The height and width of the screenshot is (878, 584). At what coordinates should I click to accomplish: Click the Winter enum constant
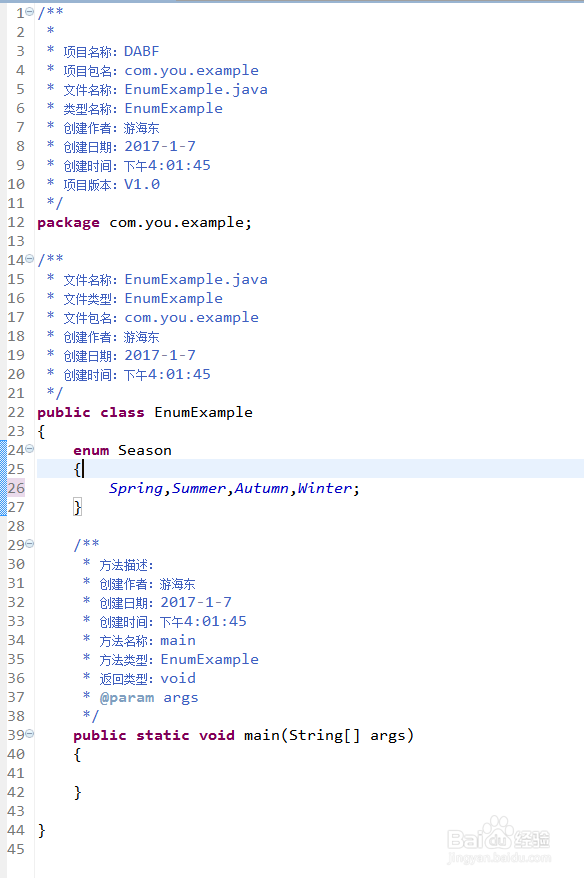coord(325,488)
